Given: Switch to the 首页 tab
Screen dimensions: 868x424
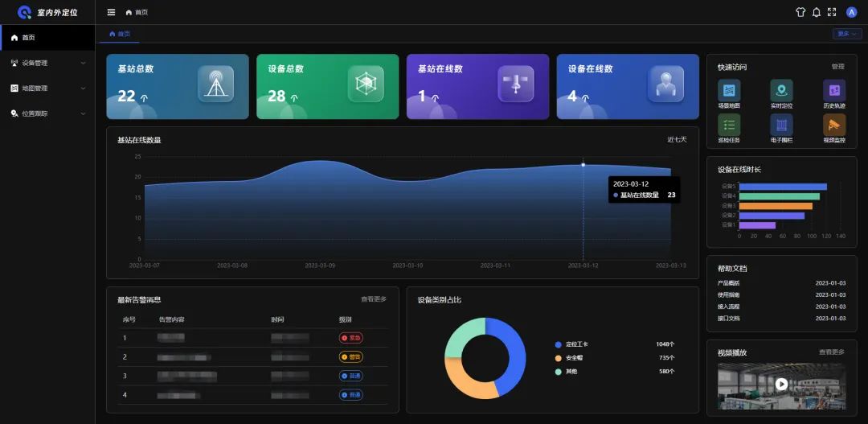Looking at the screenshot, I should point(120,34).
